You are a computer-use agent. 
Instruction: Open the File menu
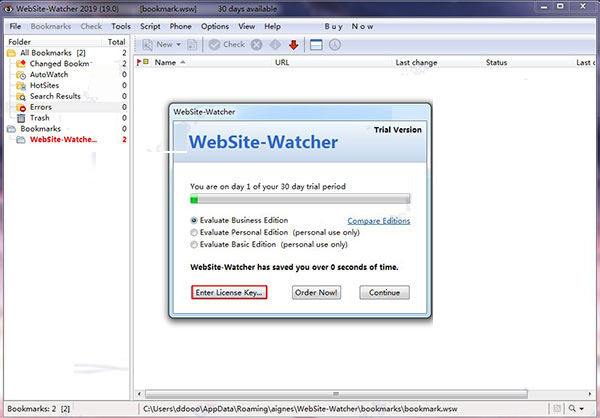(x=15, y=26)
